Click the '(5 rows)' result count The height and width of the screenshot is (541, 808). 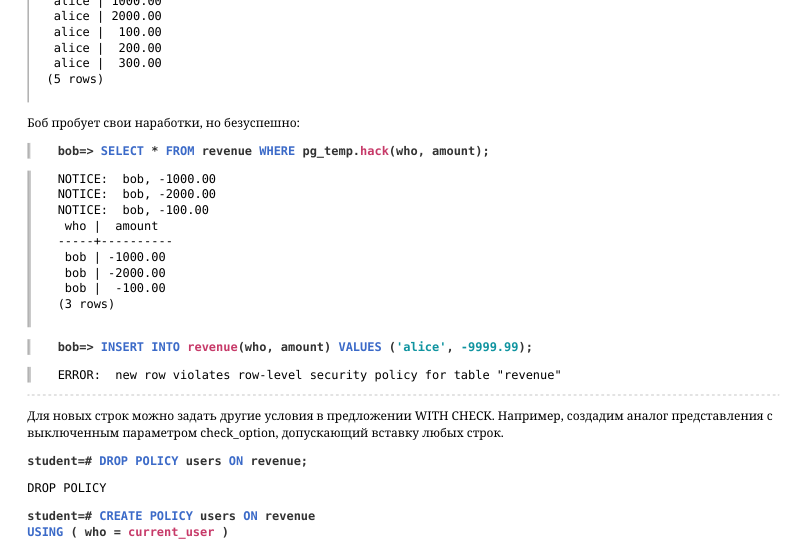(x=75, y=79)
